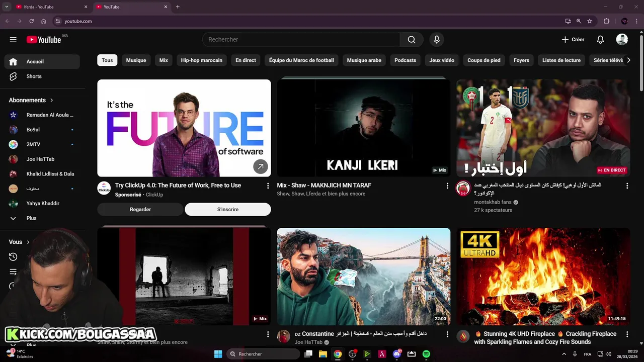Viewport: 644px width, 362px height.
Task: Open Bo9al channel subscription
Action: tap(42, 130)
